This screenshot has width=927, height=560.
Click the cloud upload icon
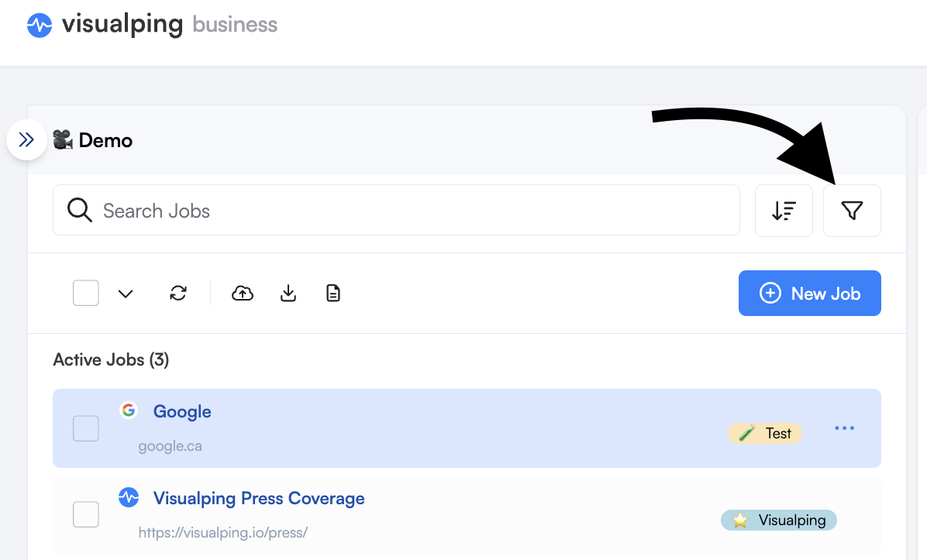(x=243, y=293)
